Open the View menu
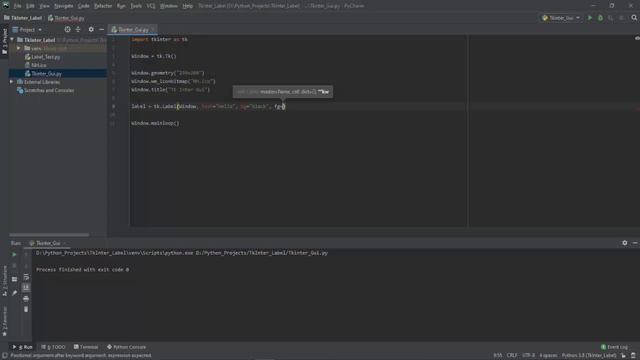The width and height of the screenshot is (640, 360). point(44,6)
